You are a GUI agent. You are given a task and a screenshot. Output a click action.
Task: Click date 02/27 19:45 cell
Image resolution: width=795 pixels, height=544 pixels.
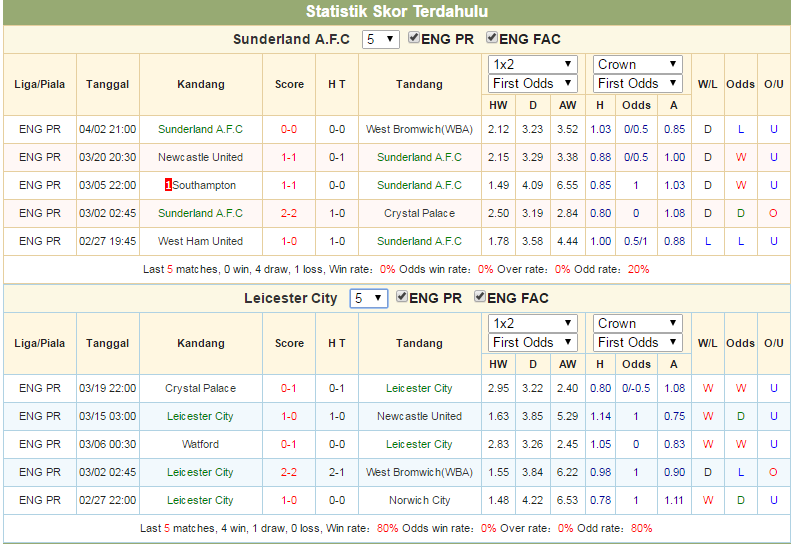(107, 241)
